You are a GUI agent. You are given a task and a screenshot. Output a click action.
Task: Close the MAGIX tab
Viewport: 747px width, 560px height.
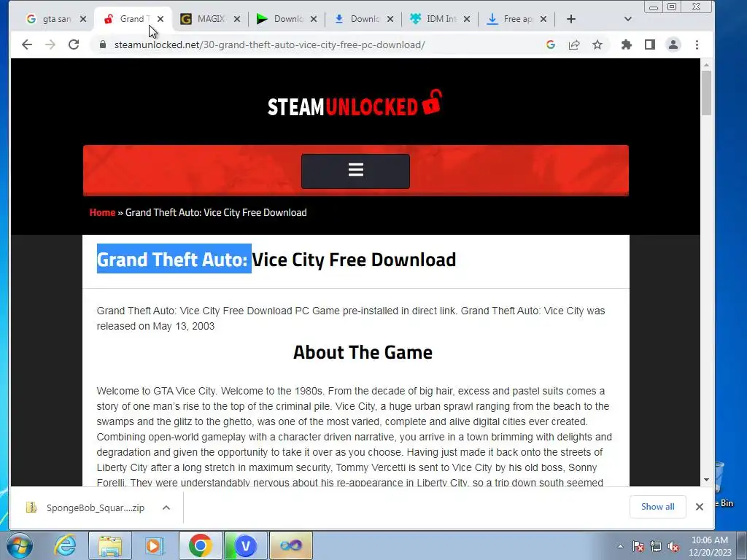pos(237,19)
